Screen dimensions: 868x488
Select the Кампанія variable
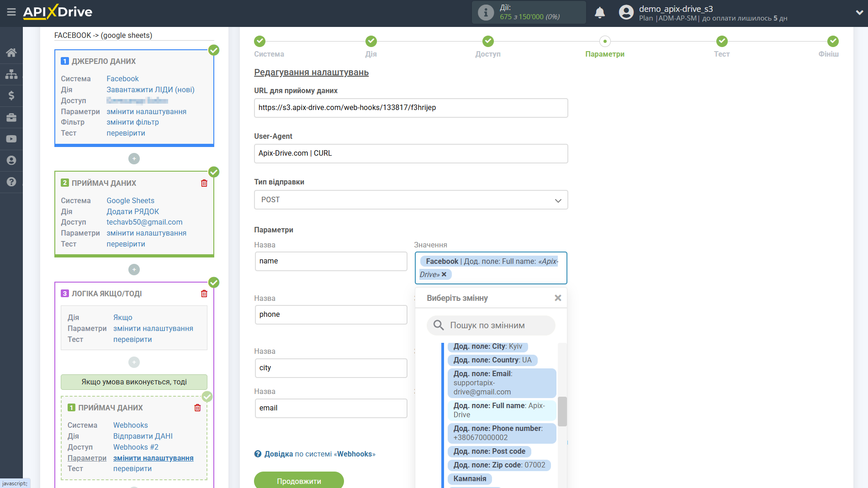470,479
